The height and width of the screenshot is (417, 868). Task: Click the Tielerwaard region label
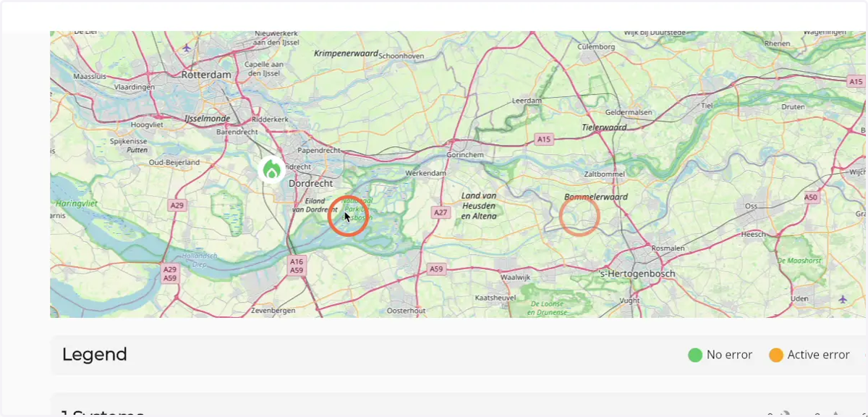604,127
